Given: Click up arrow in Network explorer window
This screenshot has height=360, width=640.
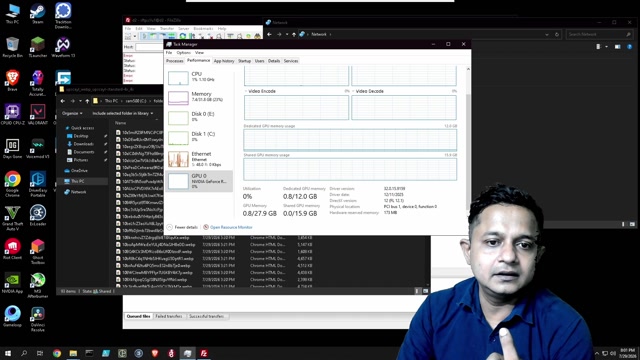Looking at the screenshot, I should tap(293, 34).
